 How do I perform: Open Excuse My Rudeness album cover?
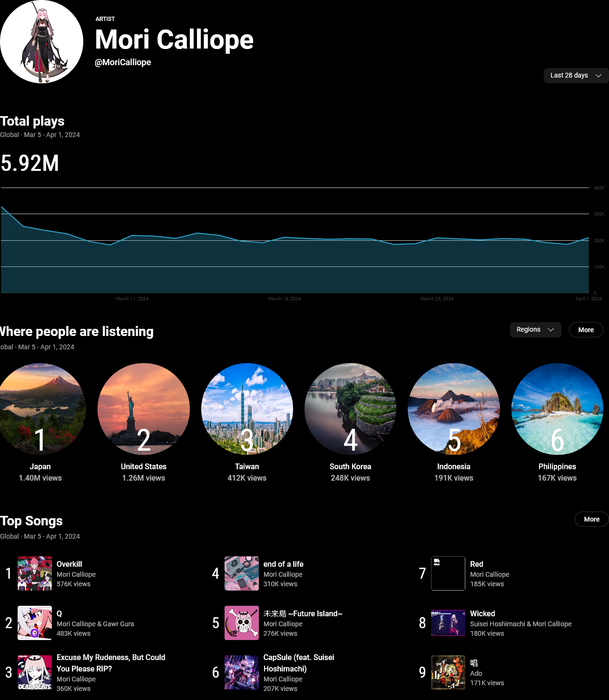pos(35,672)
